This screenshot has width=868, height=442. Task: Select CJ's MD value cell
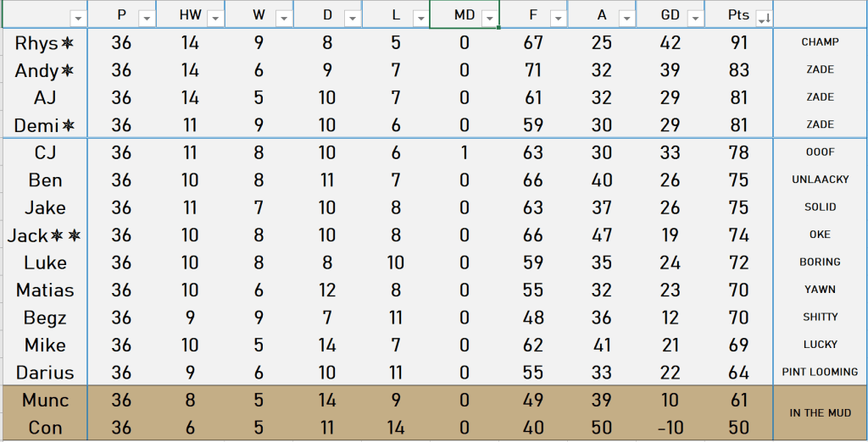point(465,153)
